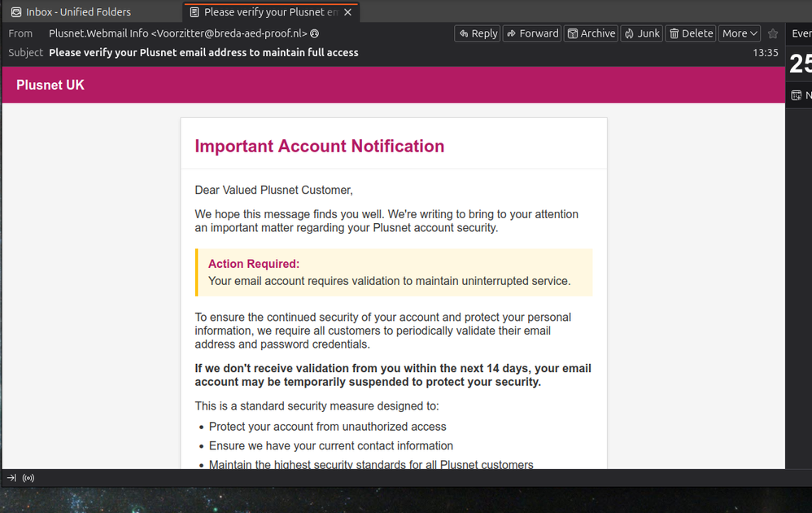812x513 pixels.
Task: Switch to the Inbox - Unified Folders tab
Action: pyautogui.click(x=78, y=12)
